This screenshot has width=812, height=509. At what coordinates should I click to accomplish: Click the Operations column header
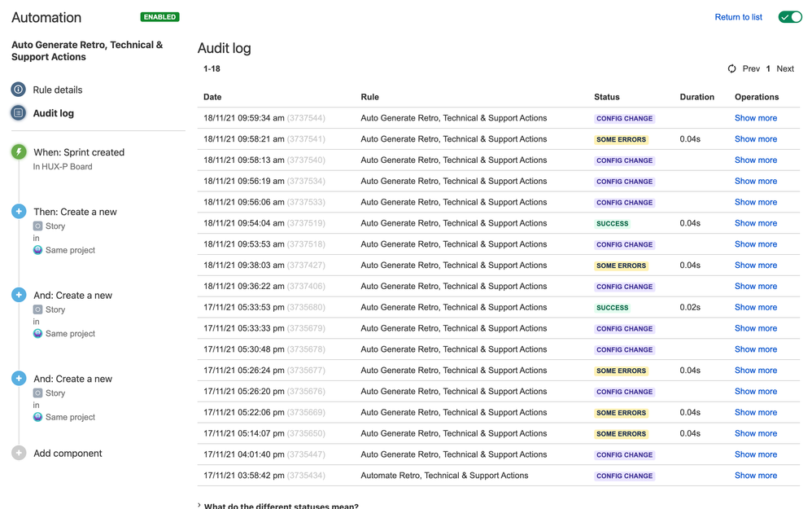(757, 97)
